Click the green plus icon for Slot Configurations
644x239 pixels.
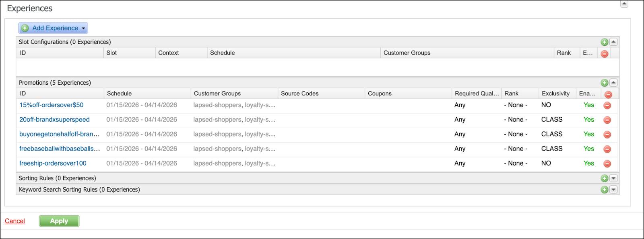[604, 42]
